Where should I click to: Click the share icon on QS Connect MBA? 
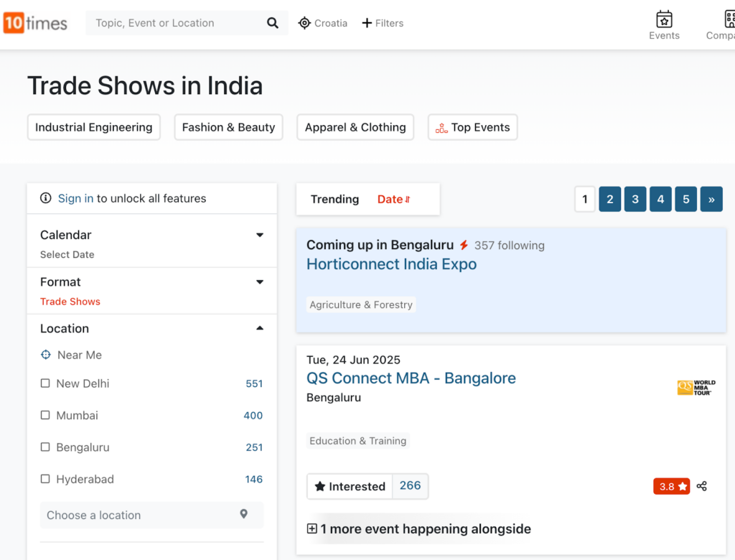[701, 486]
